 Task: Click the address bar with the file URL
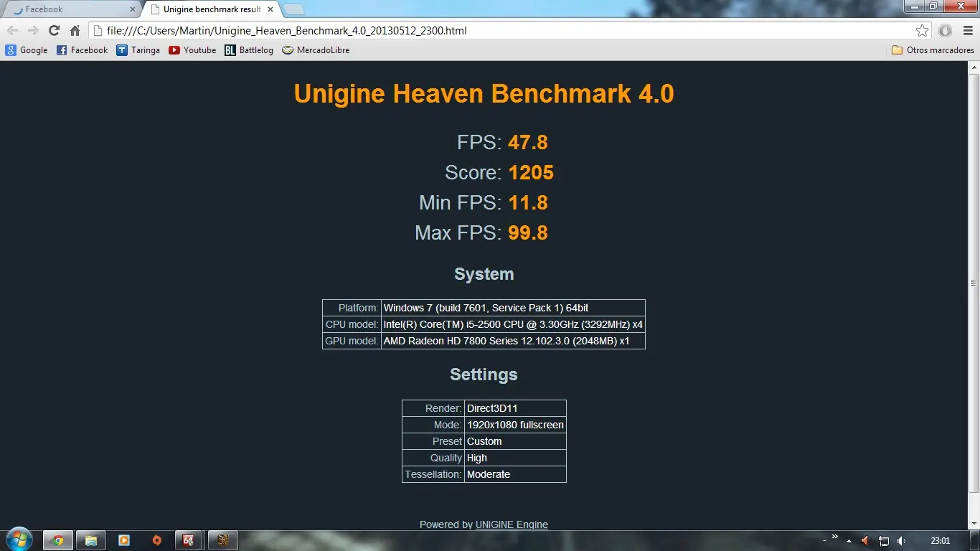coord(502,31)
